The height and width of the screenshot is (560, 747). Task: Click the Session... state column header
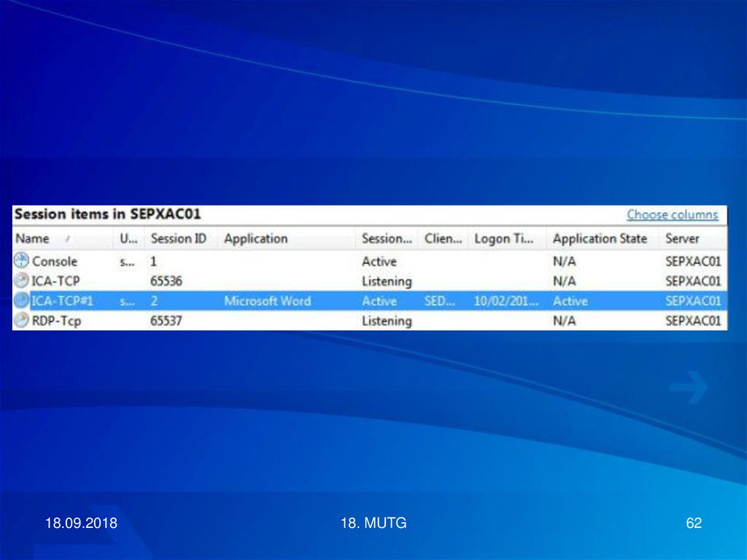click(387, 238)
